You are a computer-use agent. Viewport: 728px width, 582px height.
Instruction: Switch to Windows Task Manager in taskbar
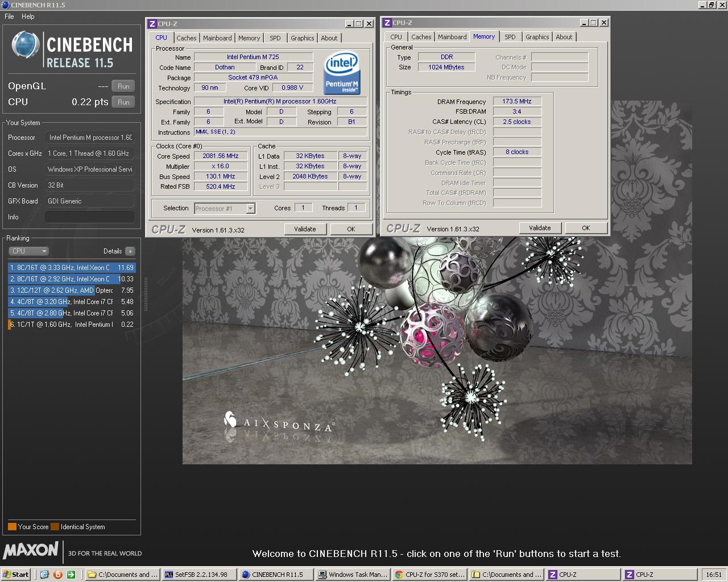click(353, 575)
